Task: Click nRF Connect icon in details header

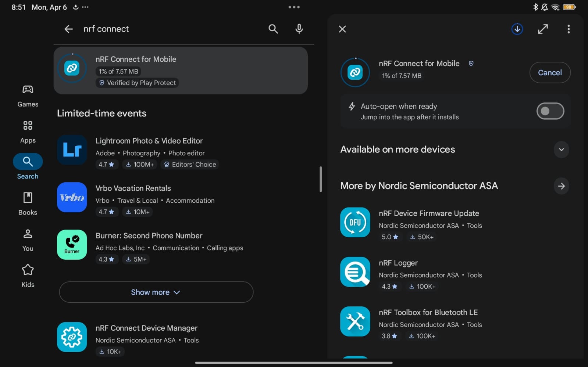Action: [355, 72]
